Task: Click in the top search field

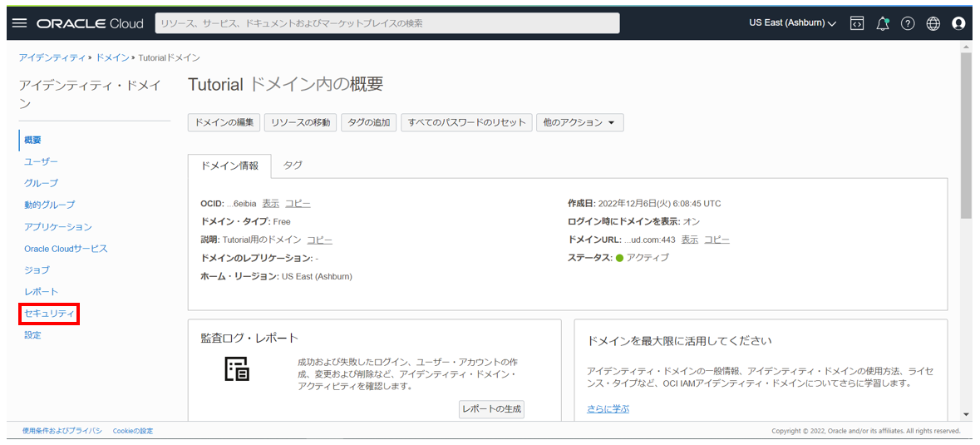Action: click(x=387, y=23)
